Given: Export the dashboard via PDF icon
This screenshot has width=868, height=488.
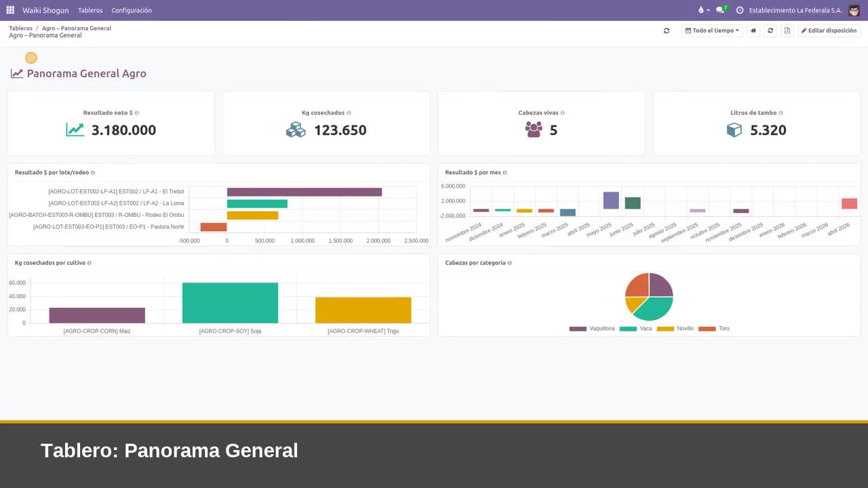Looking at the screenshot, I should (x=787, y=30).
